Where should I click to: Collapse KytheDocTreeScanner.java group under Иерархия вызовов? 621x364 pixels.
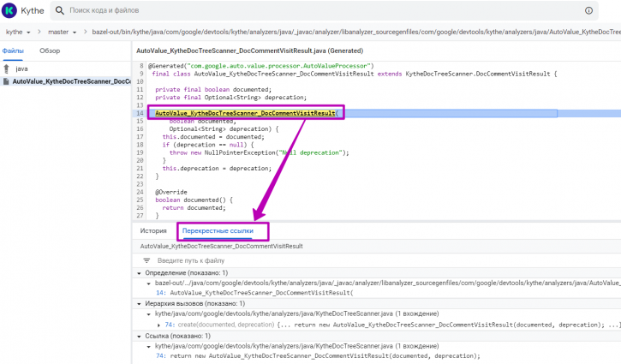pos(148,314)
